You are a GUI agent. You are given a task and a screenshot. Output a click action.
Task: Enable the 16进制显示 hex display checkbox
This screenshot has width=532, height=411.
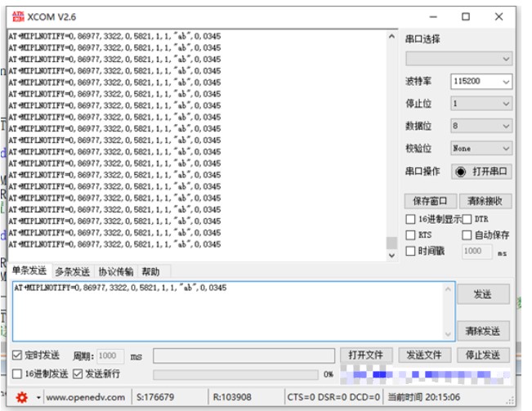[410, 220]
